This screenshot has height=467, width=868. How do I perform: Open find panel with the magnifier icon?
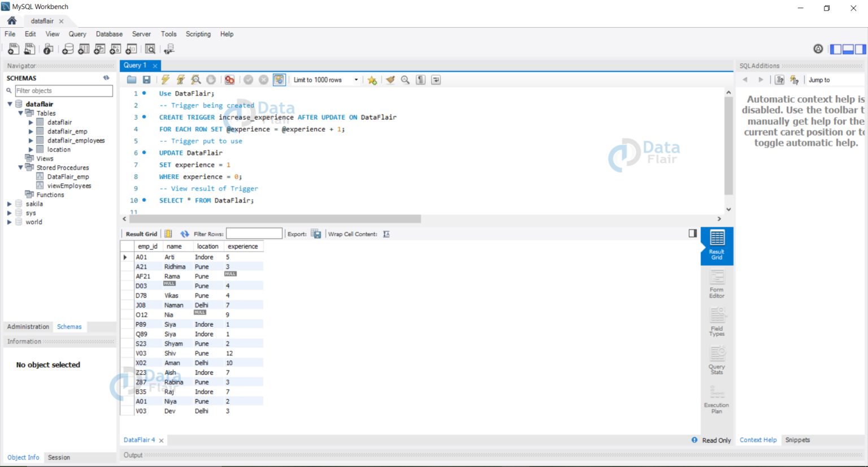coord(405,80)
